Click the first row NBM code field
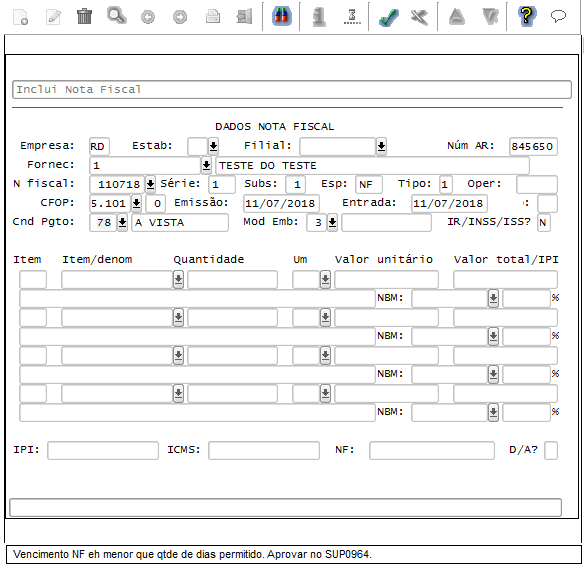This screenshot has width=584, height=569. coord(450,299)
